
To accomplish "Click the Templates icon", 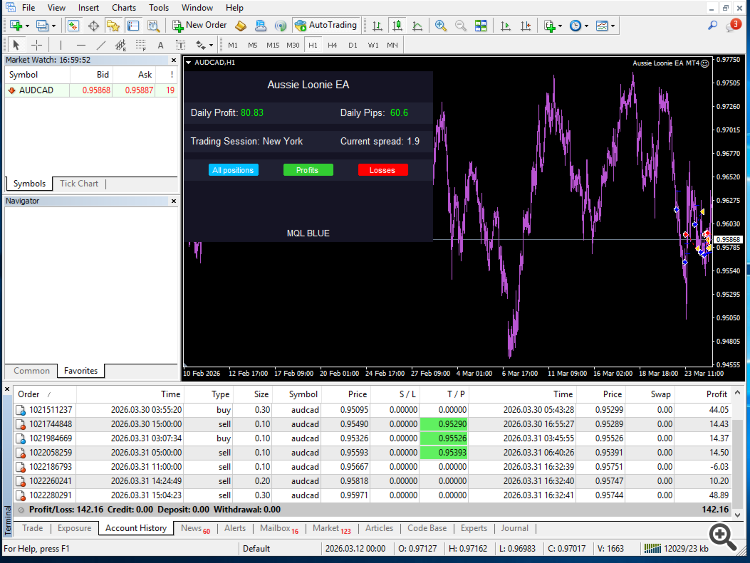I will (602, 25).
